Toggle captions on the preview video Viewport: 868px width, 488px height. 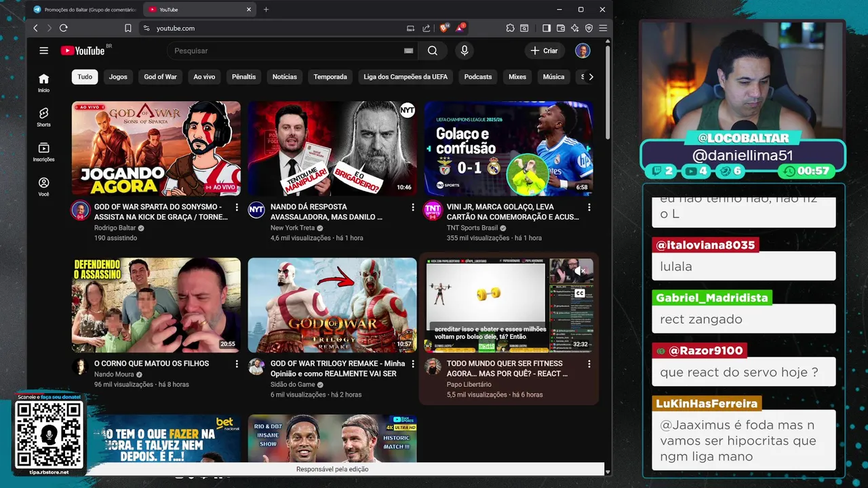point(580,293)
